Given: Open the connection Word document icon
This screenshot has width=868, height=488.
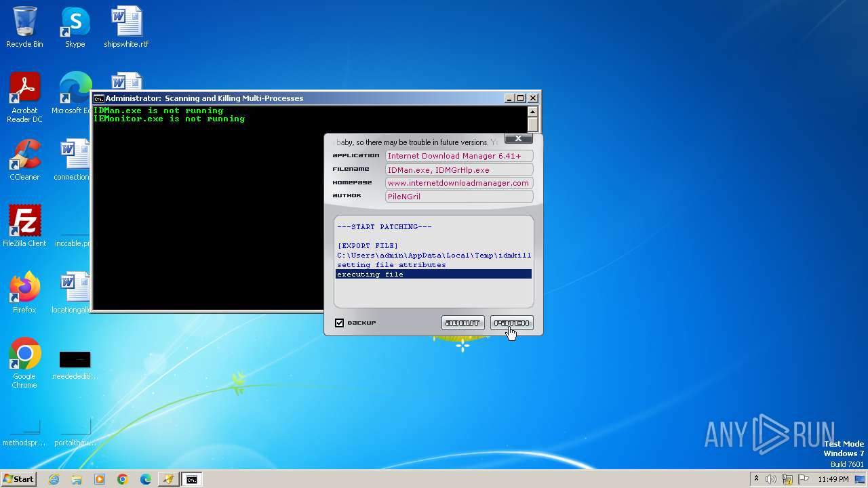Looking at the screenshot, I should click(73, 160).
